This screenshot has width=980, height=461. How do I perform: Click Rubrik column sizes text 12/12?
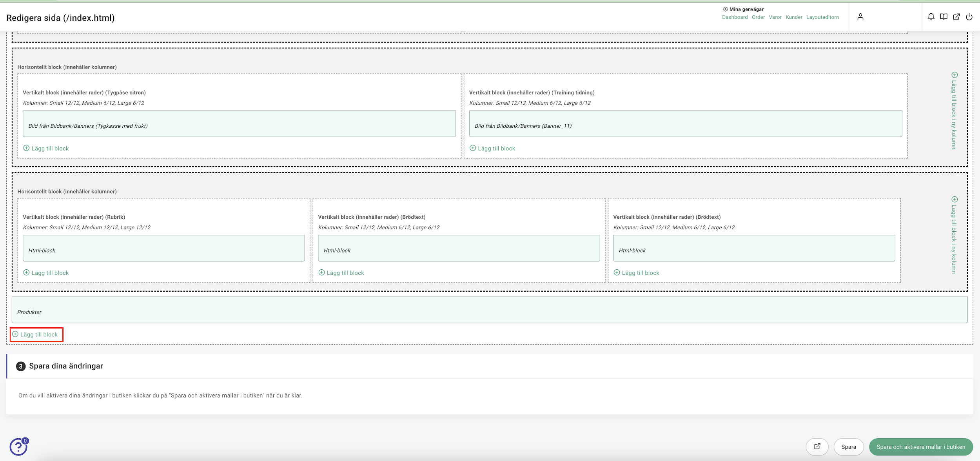click(87, 227)
